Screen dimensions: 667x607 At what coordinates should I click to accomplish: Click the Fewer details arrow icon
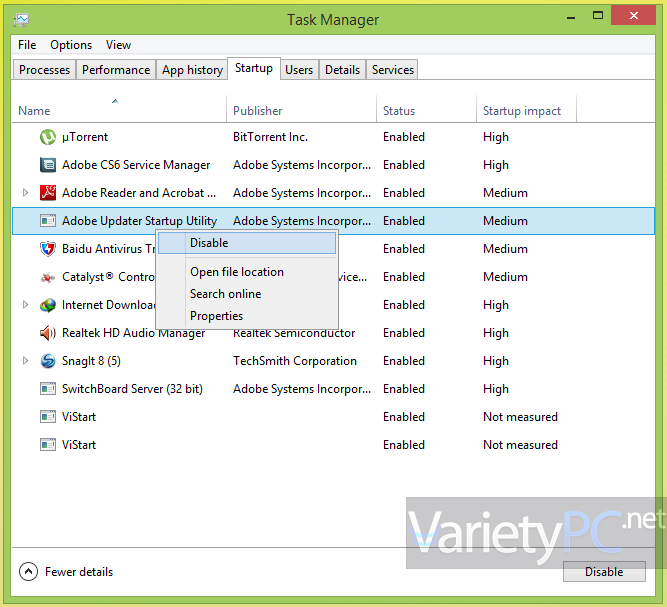tap(28, 572)
